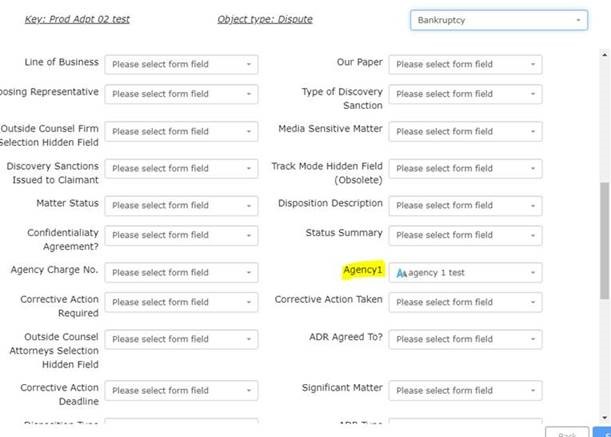Open the Agency1 dropdown arrow
This screenshot has height=437, width=611.
533,272
